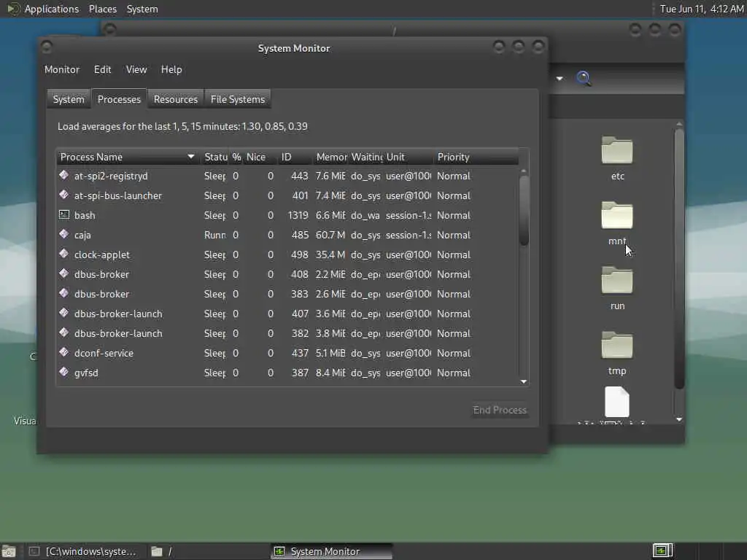Select the caja process row name
The image size is (747, 560).
click(82, 236)
